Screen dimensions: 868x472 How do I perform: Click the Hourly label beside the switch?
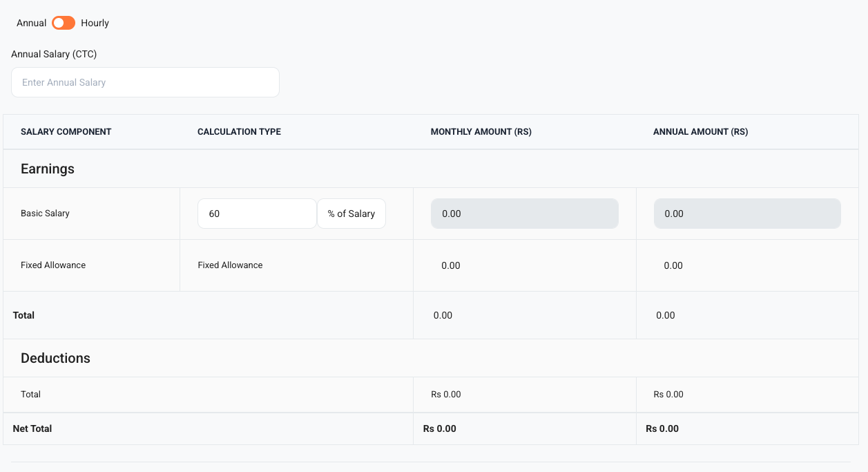click(95, 23)
